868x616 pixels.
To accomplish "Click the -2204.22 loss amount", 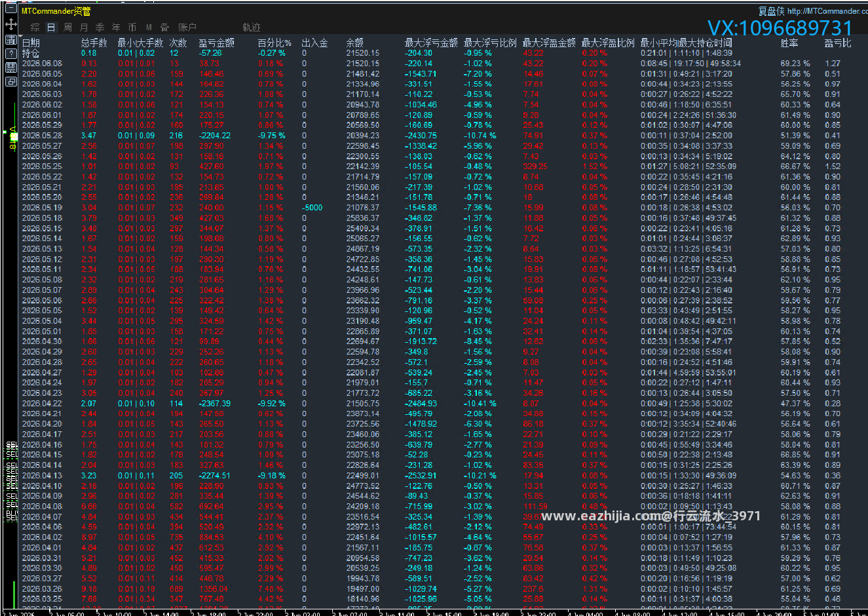I will click(x=215, y=136).
